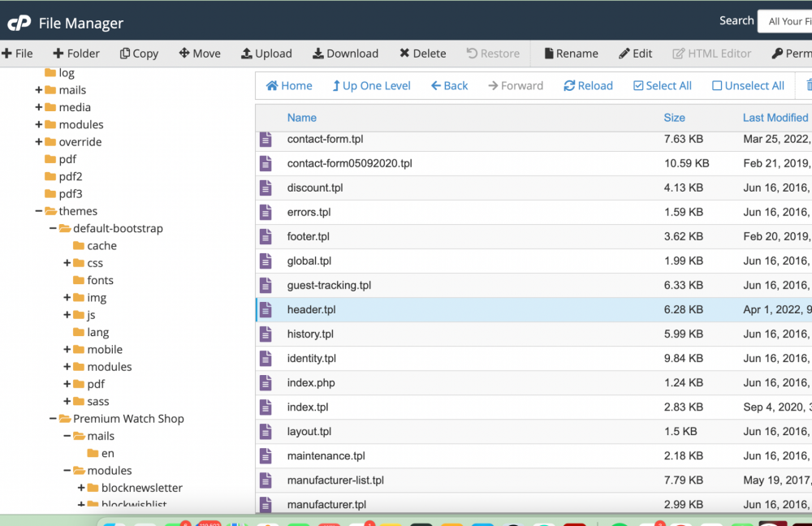Click the Download toolbar icon
812x526 pixels.
pyautogui.click(x=345, y=53)
